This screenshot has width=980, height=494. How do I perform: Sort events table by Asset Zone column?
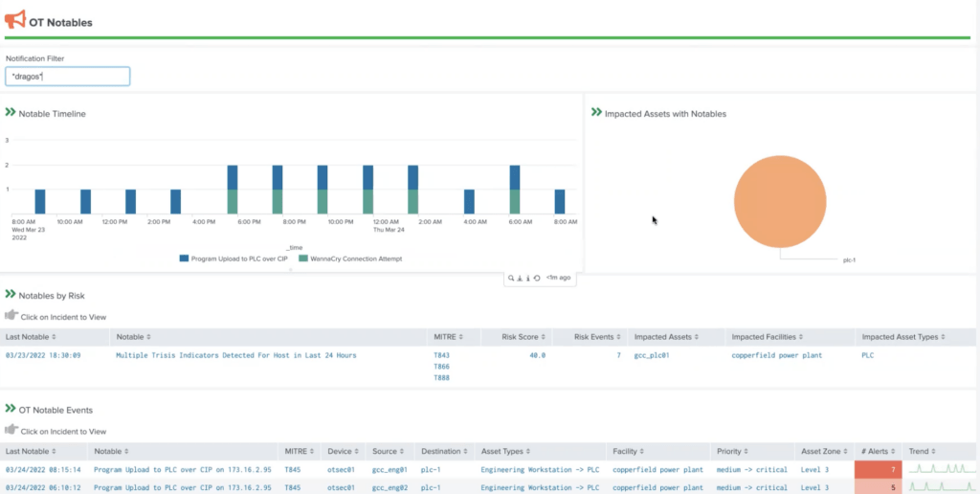click(x=824, y=452)
